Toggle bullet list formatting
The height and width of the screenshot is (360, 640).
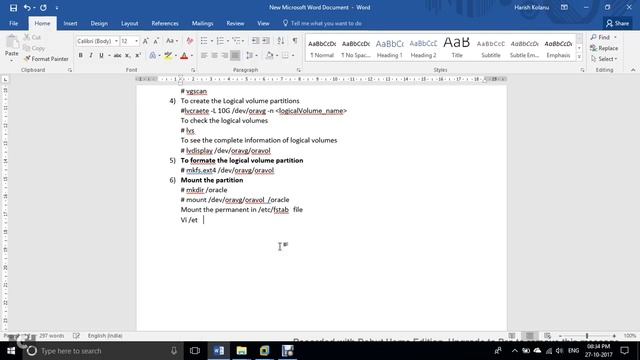pyautogui.click(x=204, y=41)
